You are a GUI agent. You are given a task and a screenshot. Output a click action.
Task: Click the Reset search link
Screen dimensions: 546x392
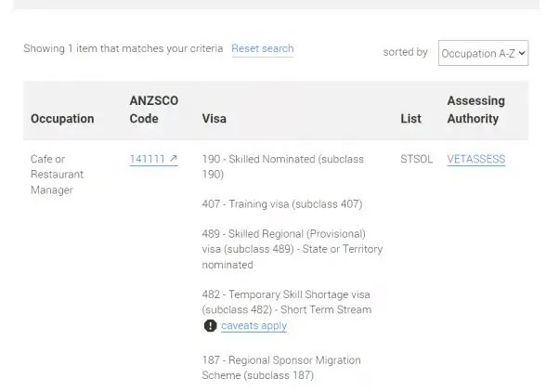tap(263, 48)
